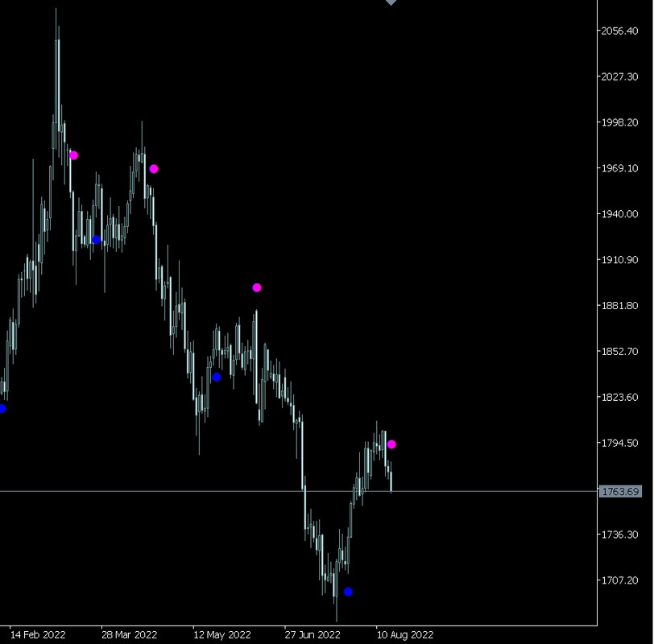The height and width of the screenshot is (644, 654).
Task: Click the 2027.30 price scale label
Action: tap(619, 76)
